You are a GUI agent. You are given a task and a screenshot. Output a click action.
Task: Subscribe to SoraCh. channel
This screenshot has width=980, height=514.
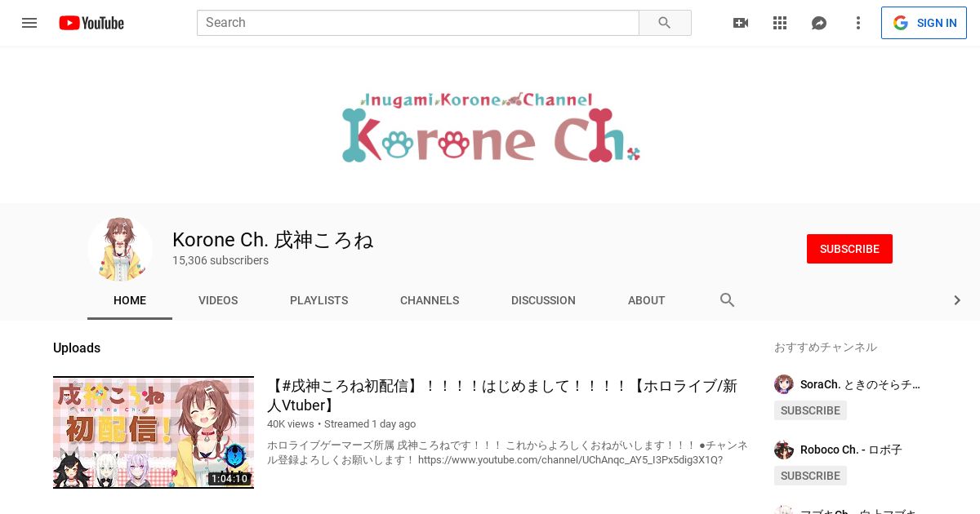click(x=810, y=410)
